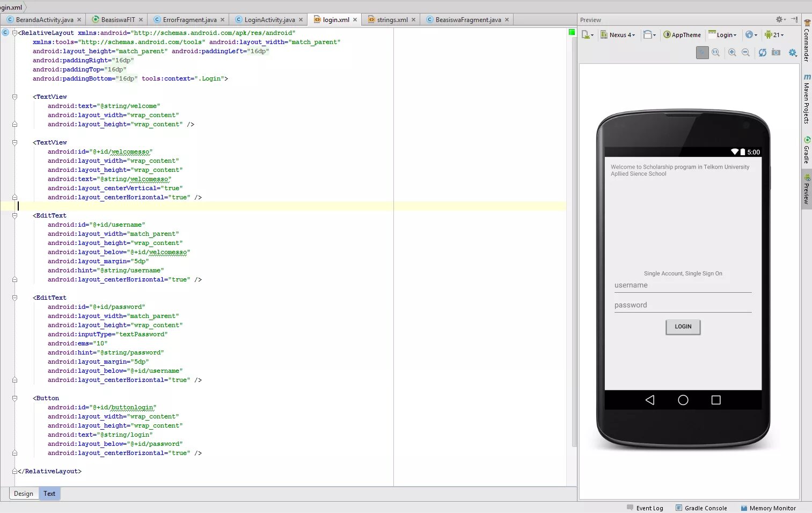The image size is (812, 513).
Task: Open the Event Log panel
Action: point(645,508)
